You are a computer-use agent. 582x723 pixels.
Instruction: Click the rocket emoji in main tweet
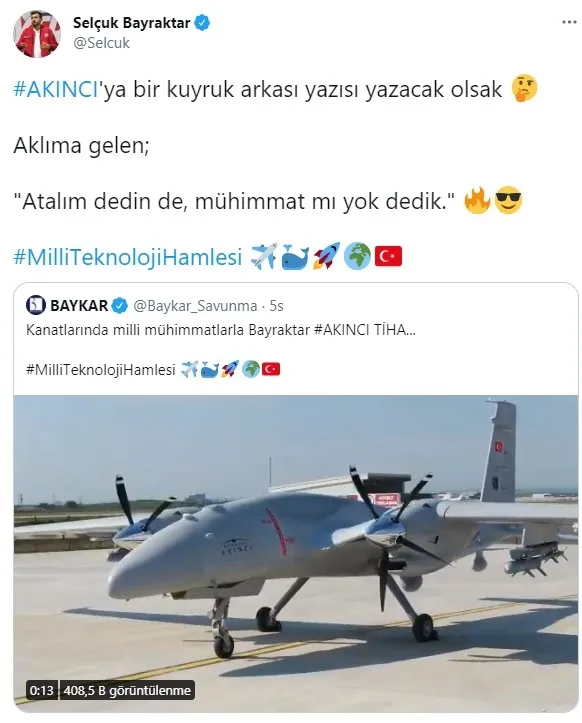326,256
